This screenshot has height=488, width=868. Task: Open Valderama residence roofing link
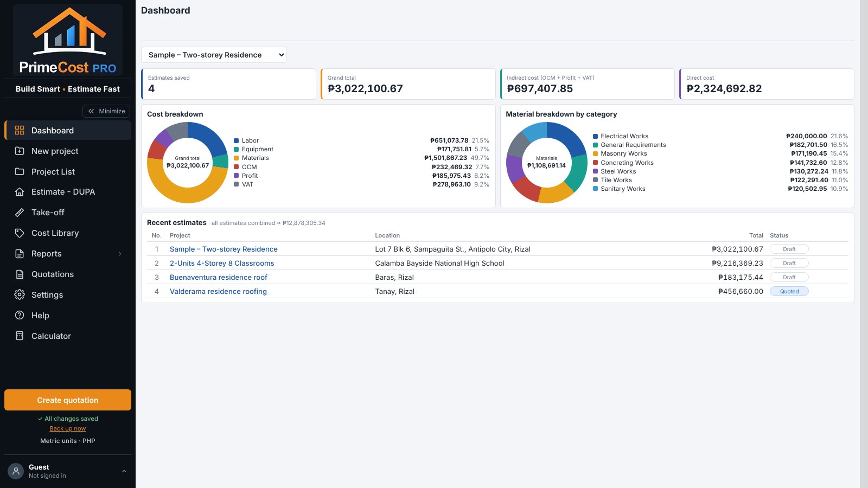point(218,291)
